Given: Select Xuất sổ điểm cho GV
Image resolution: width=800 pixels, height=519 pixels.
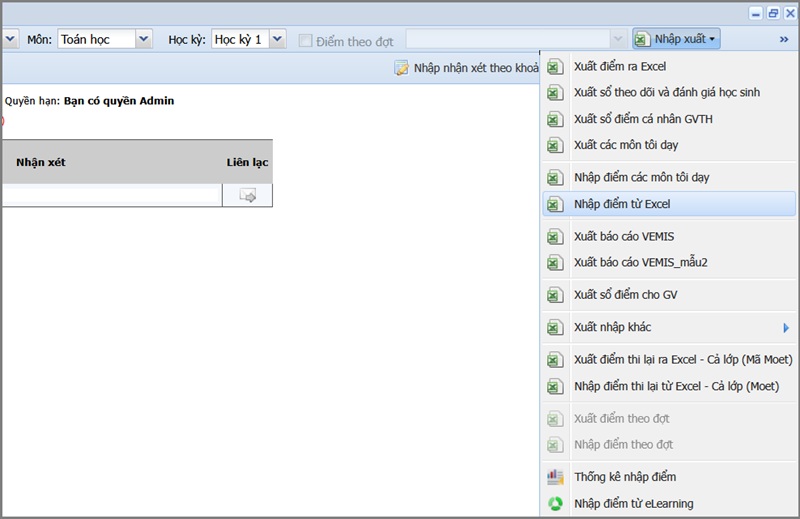Looking at the screenshot, I should point(668,294).
